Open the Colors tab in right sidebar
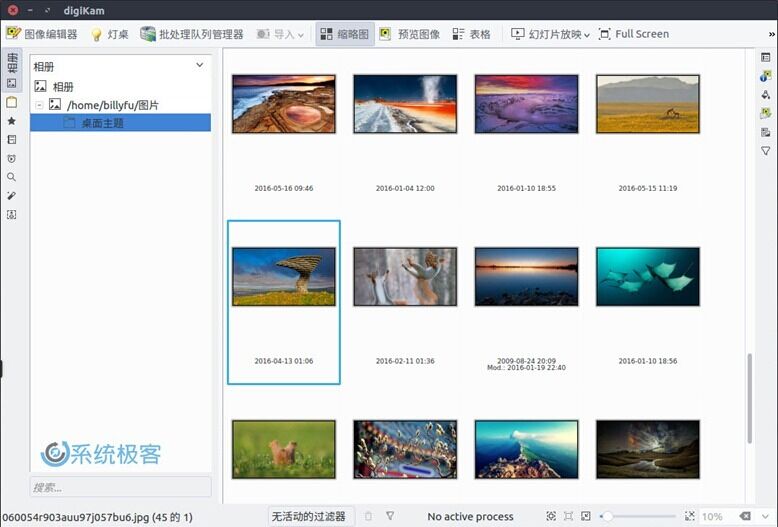The height and width of the screenshot is (527, 778). pyautogui.click(x=766, y=95)
